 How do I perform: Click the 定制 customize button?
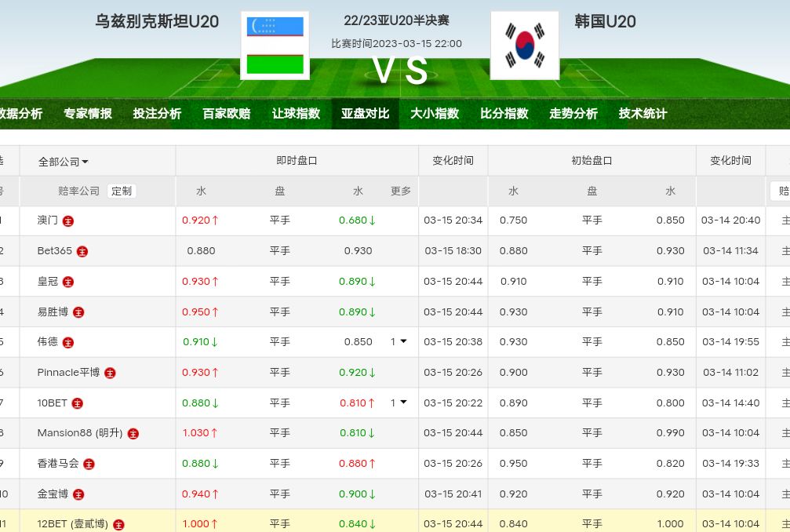click(x=122, y=191)
